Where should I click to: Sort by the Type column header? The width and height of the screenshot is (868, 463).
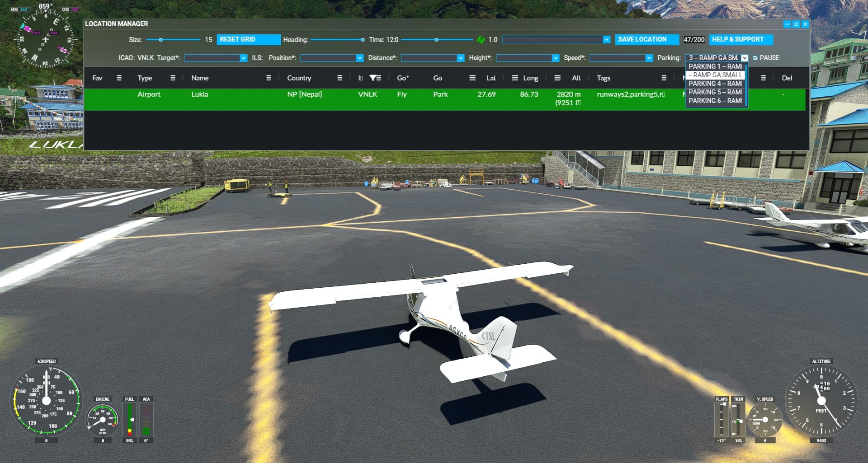click(x=145, y=78)
